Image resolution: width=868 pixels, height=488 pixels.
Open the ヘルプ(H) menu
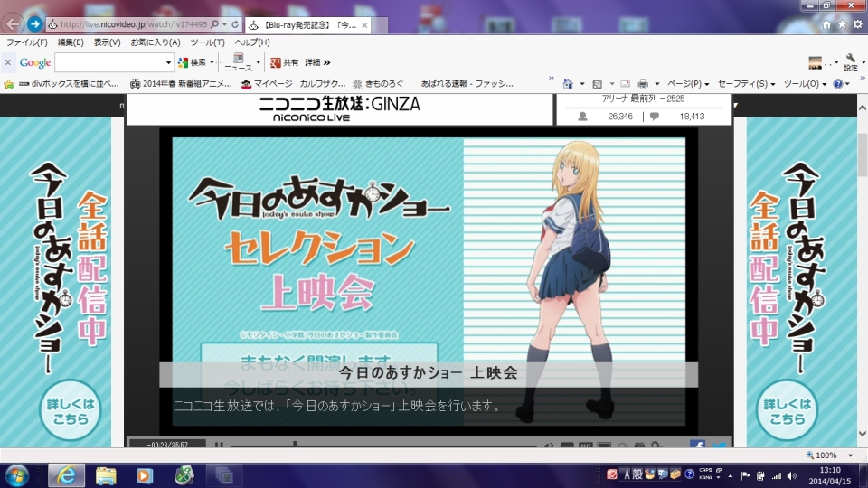click(x=252, y=42)
